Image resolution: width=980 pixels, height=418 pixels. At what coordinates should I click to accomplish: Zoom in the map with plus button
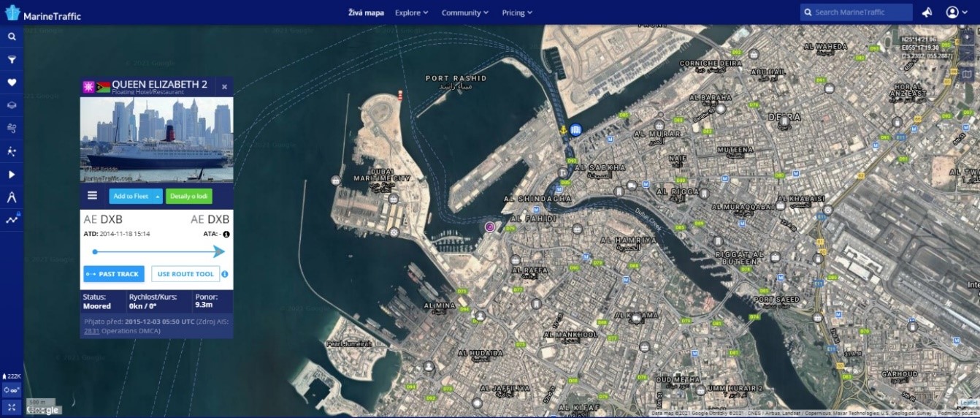coord(968,36)
